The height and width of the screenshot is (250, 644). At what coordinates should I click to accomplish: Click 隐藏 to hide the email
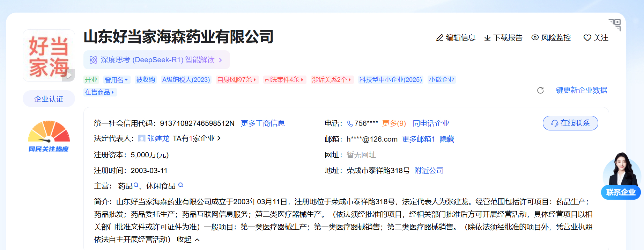click(x=447, y=139)
